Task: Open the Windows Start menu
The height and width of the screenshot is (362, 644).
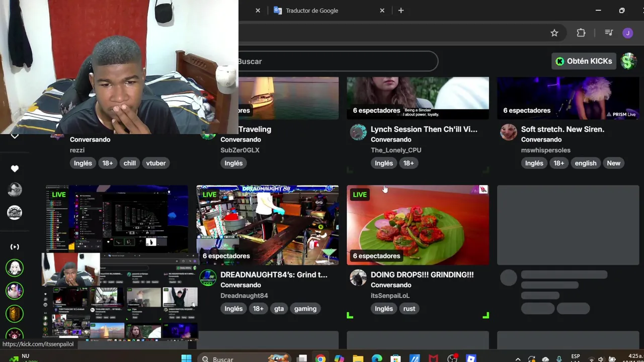Action: 186,358
